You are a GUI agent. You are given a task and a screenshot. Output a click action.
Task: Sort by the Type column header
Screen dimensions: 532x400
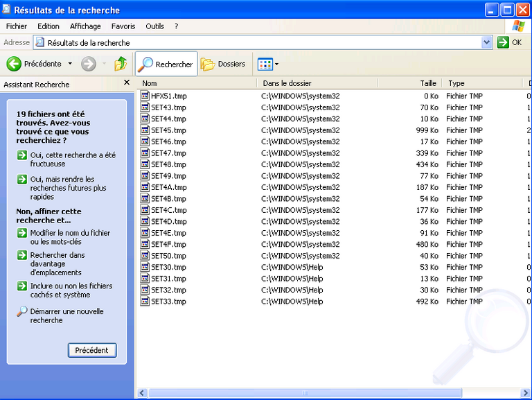coord(482,83)
